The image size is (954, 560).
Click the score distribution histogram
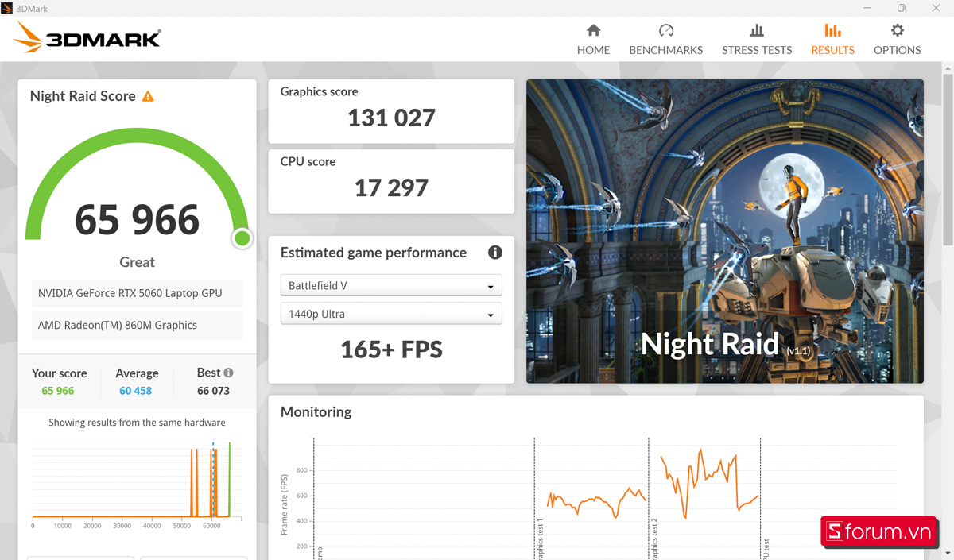(137, 484)
